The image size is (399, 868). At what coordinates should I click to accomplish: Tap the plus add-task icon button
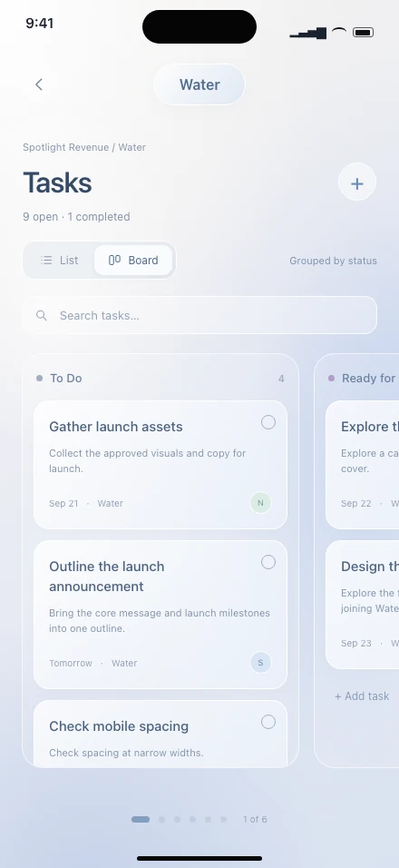pyautogui.click(x=357, y=182)
